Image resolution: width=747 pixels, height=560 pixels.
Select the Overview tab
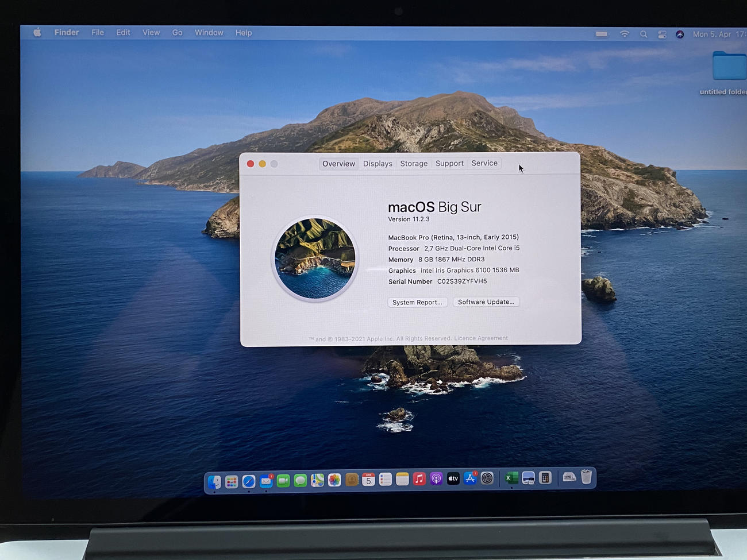(x=338, y=164)
